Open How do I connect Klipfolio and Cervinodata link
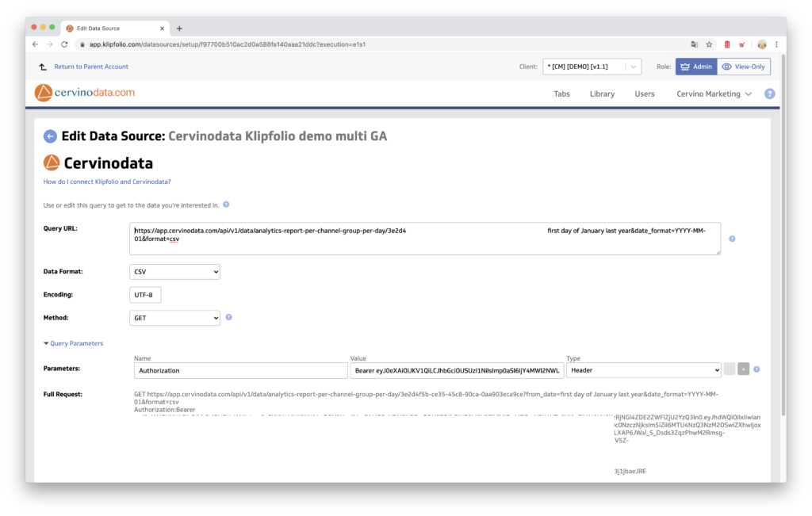The width and height of the screenshot is (812, 516). 107,182
